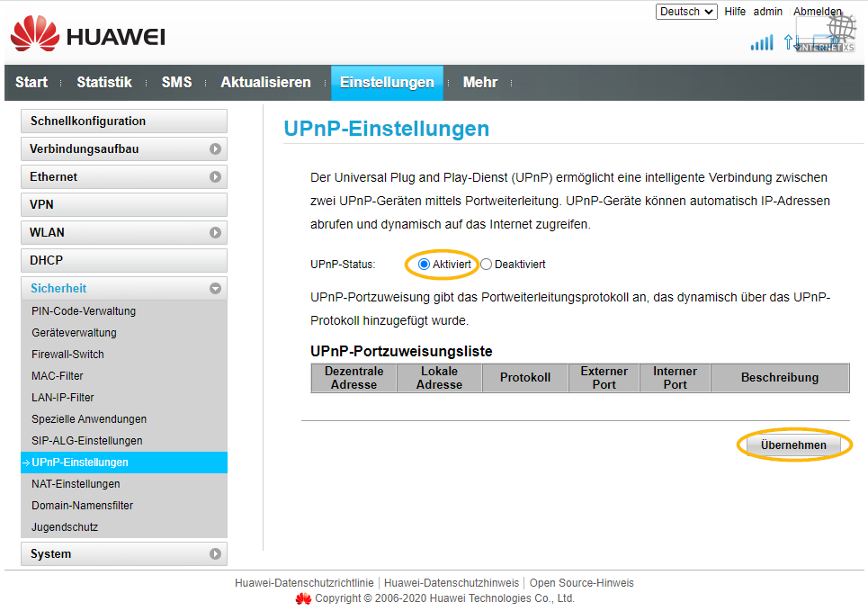Open PIN-Code-Verwaltung settings
868x611 pixels.
[x=84, y=311]
